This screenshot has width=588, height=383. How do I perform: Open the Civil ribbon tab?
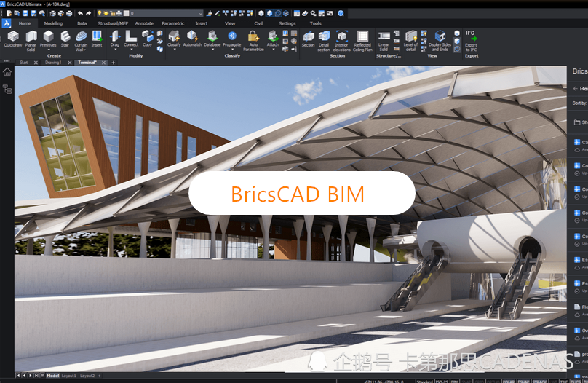[x=258, y=23]
